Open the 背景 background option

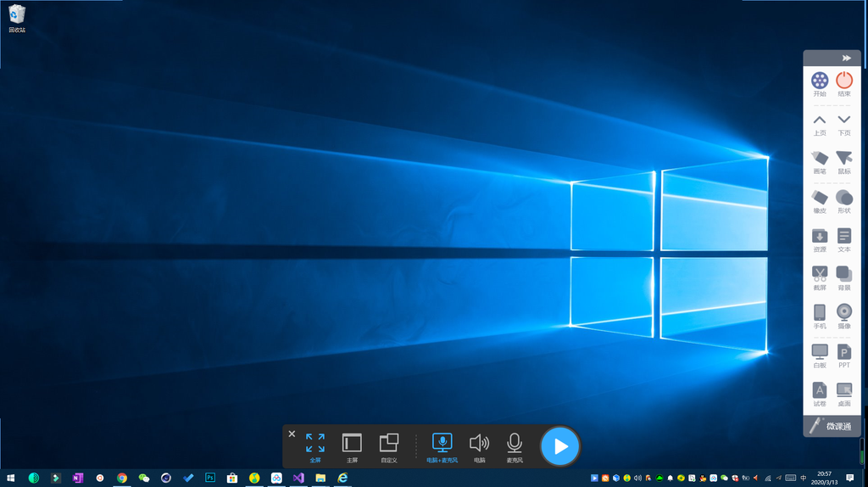pos(844,278)
